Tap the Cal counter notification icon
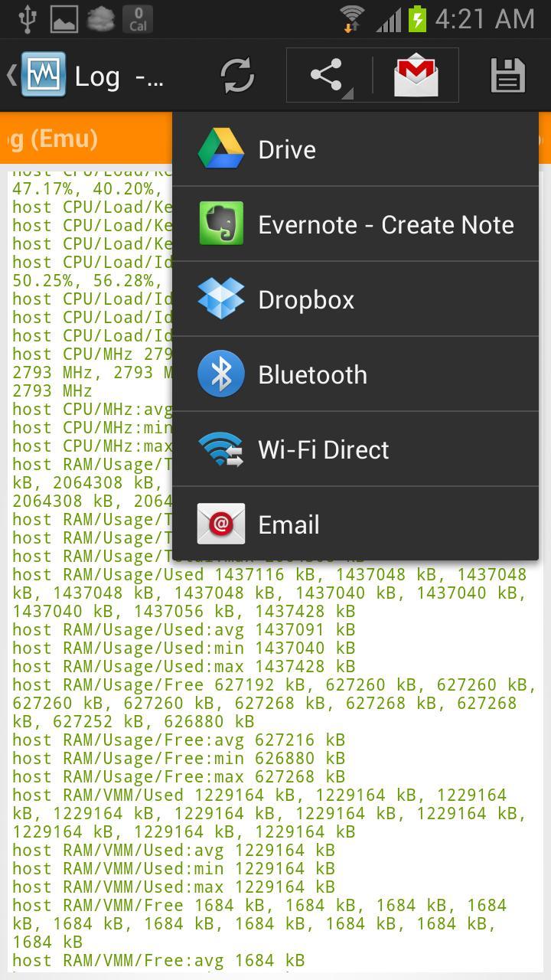The image size is (551, 980). point(138,19)
